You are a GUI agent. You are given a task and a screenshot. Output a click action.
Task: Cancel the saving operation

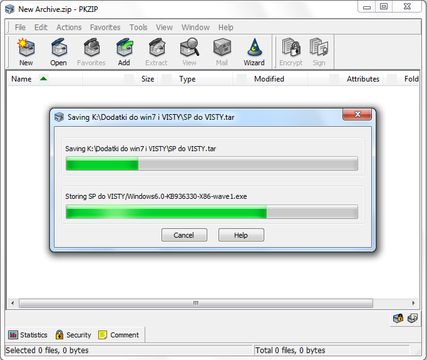tap(184, 235)
